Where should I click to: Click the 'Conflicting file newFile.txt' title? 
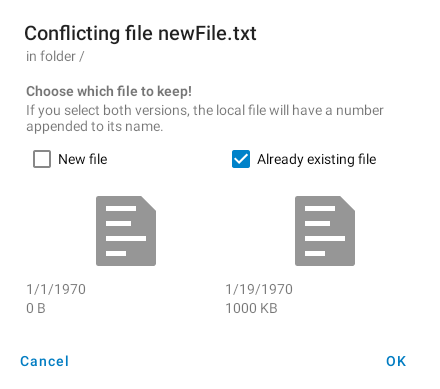coord(140,34)
